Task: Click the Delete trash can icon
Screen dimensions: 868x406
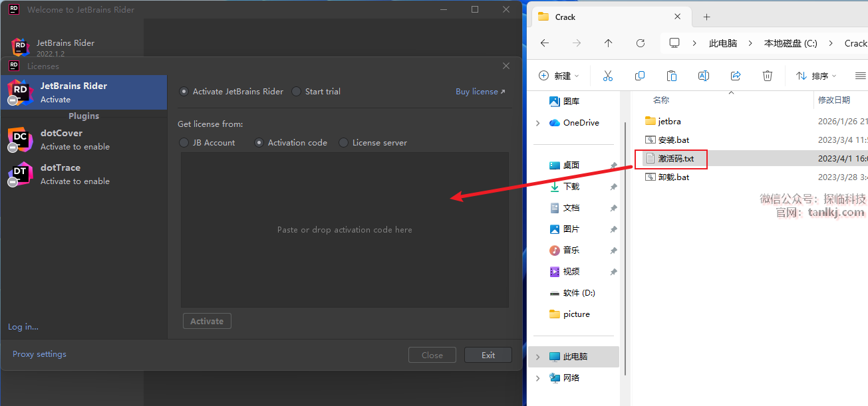Action: pyautogui.click(x=768, y=76)
